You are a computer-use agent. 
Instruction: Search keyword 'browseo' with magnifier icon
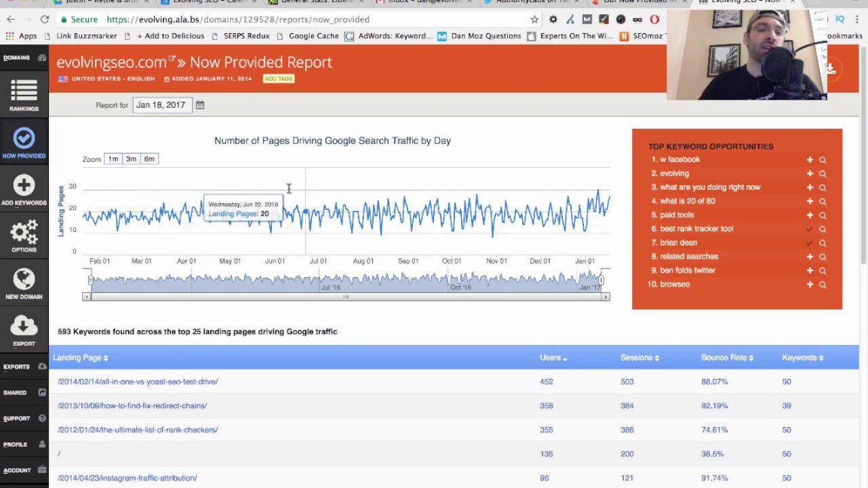(823, 285)
